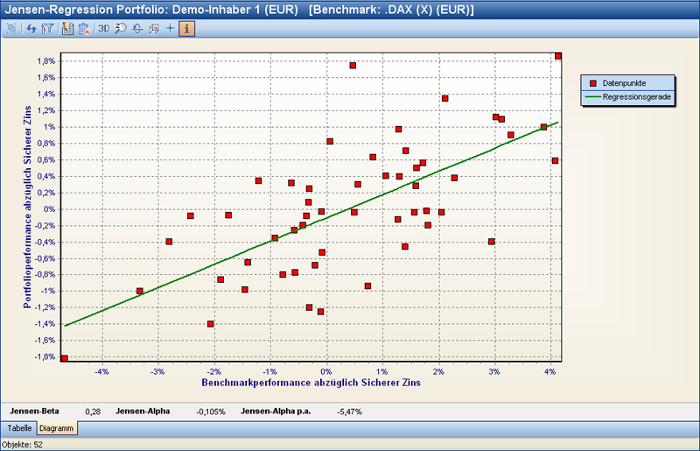Click the refresh arrows toolbar icon
The width and height of the screenshot is (700, 451).
32,28
